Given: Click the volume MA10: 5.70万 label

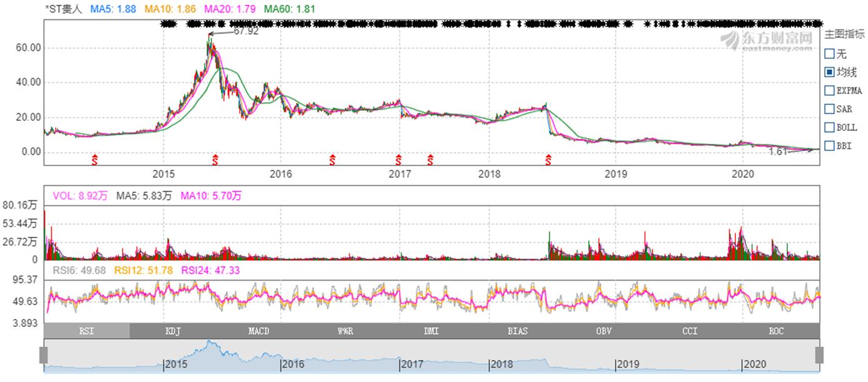Looking at the screenshot, I should click(x=211, y=196).
